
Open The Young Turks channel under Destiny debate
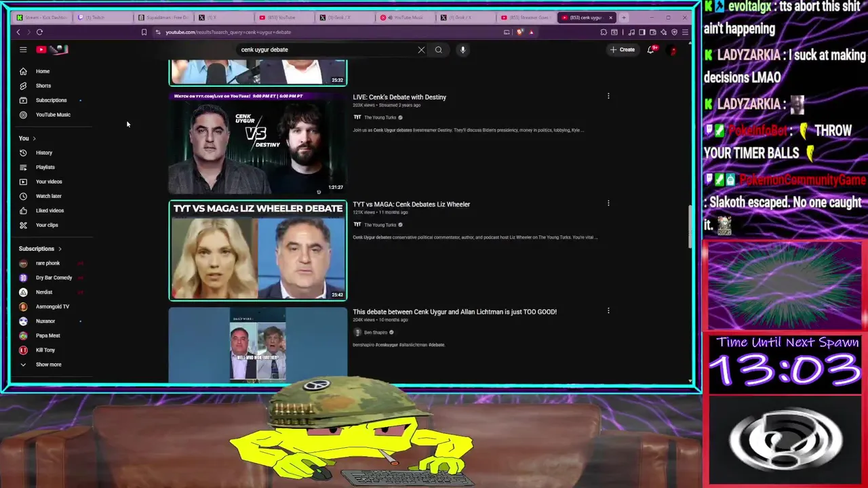[x=380, y=117]
